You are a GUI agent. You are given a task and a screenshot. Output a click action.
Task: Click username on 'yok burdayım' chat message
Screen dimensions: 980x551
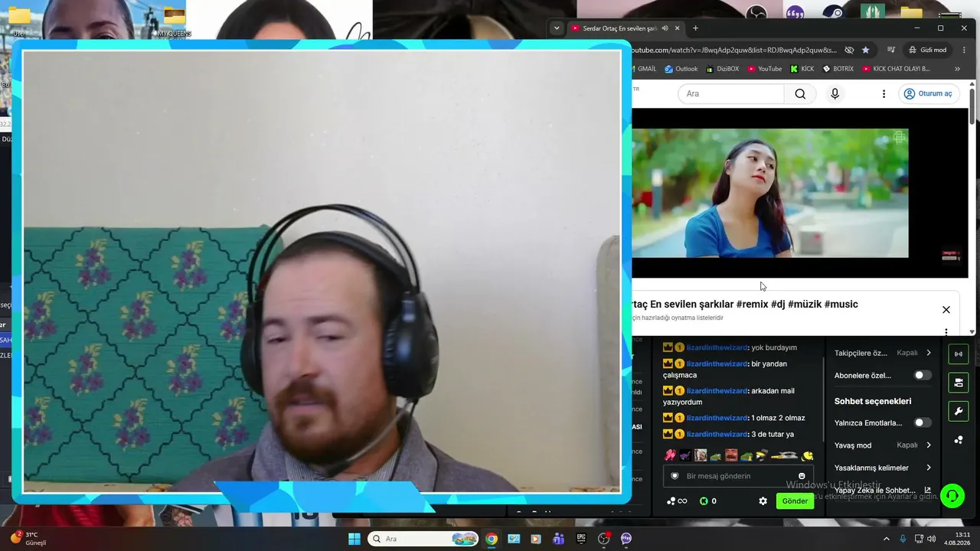tap(717, 347)
